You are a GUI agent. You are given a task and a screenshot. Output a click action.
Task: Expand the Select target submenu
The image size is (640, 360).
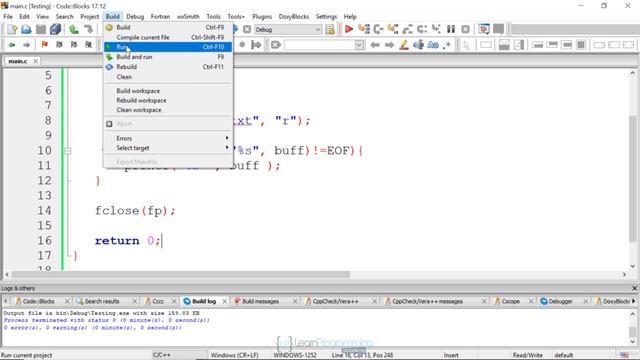[x=168, y=148]
